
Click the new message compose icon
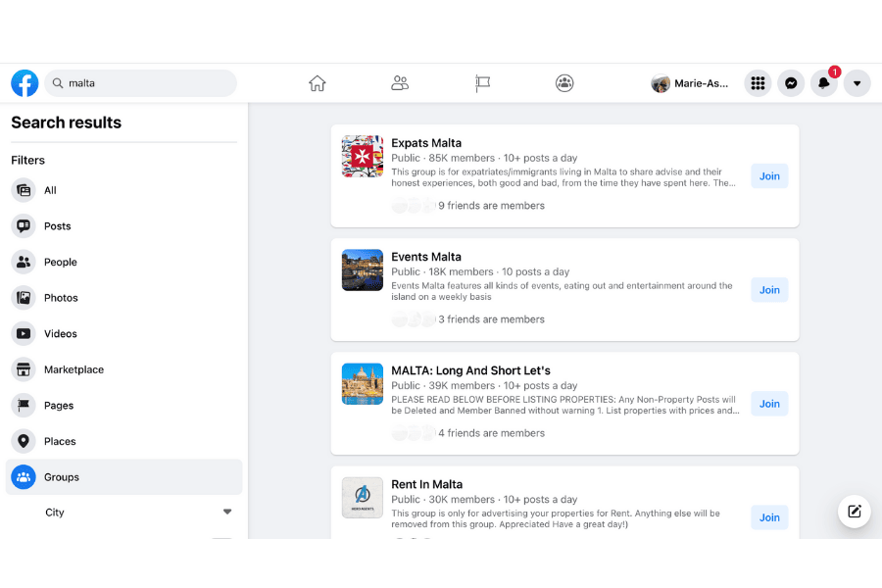click(855, 511)
